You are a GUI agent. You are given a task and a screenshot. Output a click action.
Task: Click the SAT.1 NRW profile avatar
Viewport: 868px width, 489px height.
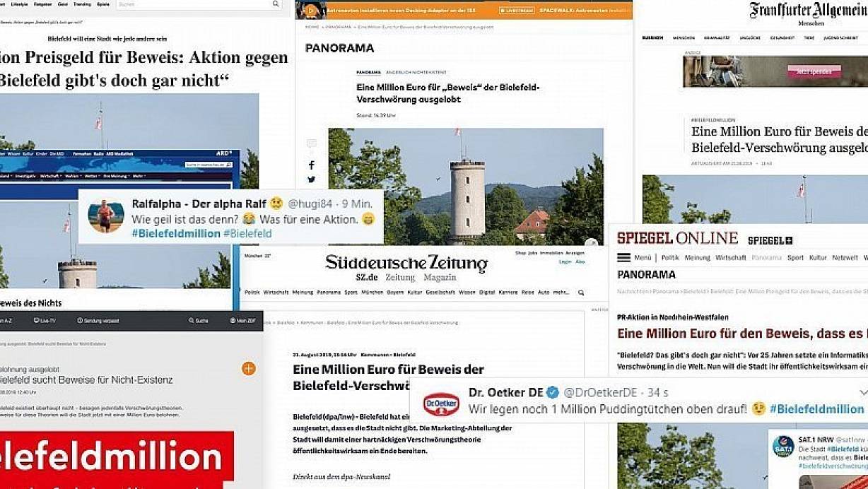tap(782, 446)
